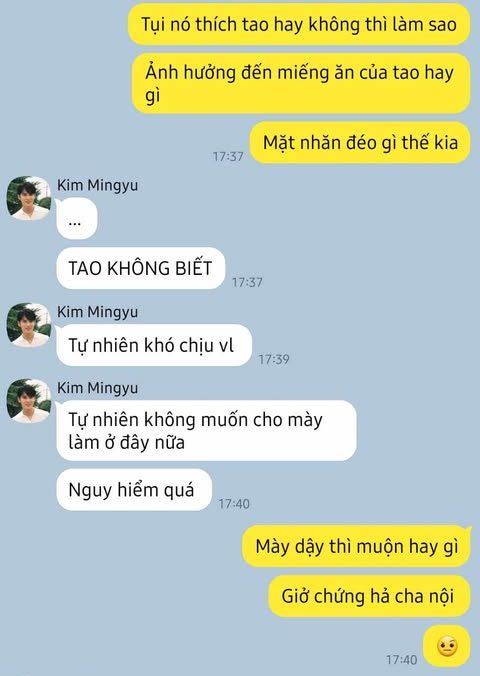Select the 'Mặt nhăn đéo gì thế kia' message
This screenshot has height=676, width=480.
(360, 142)
